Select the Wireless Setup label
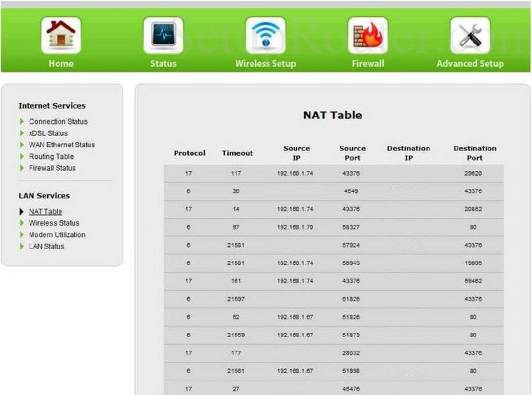 tap(266, 63)
